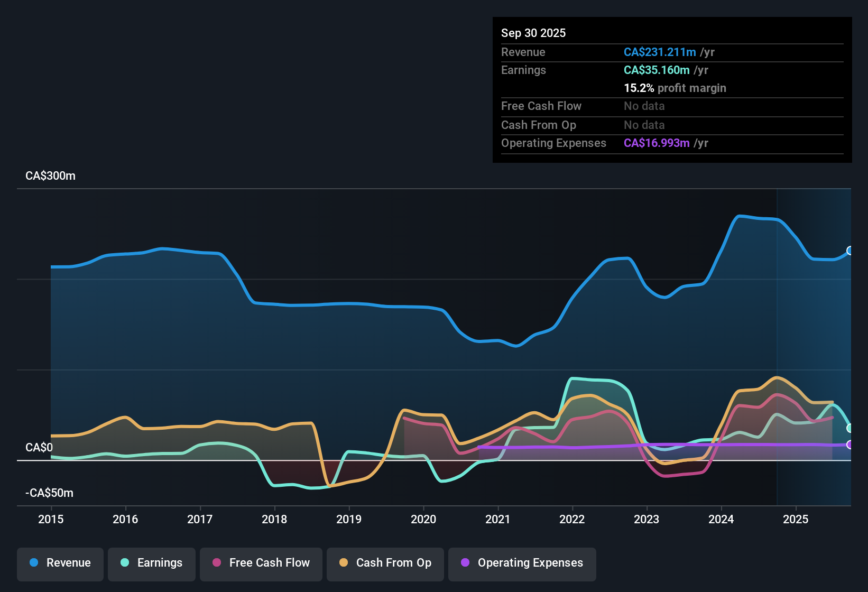Click the 2021 year label on the axis
868x592 pixels.
click(x=498, y=520)
